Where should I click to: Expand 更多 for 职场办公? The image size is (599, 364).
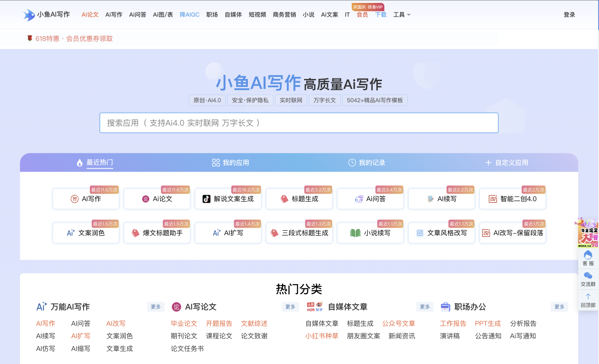[559, 307]
